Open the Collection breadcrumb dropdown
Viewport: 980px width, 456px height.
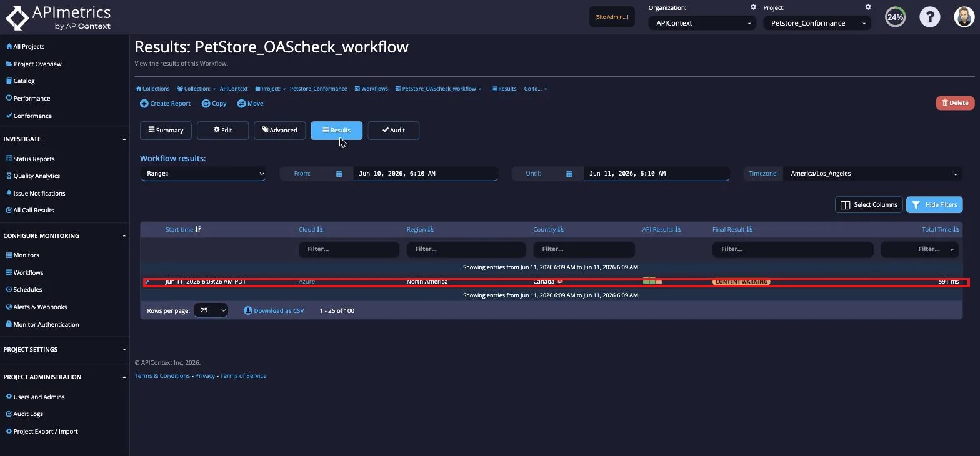pos(196,89)
